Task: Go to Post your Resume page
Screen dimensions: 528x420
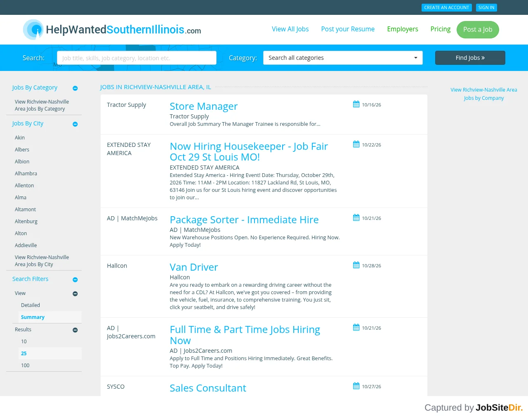Action: click(348, 29)
